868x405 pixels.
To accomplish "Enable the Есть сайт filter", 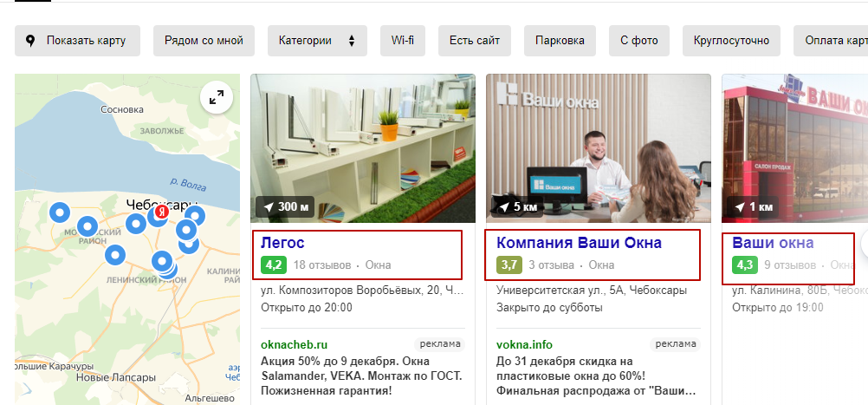I will (x=475, y=41).
